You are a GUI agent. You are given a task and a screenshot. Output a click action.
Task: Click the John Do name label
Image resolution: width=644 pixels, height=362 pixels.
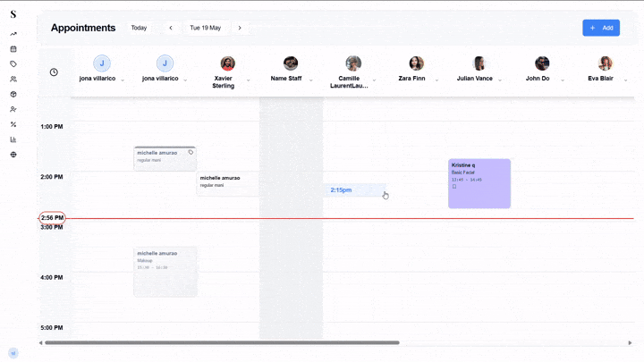pyautogui.click(x=538, y=79)
